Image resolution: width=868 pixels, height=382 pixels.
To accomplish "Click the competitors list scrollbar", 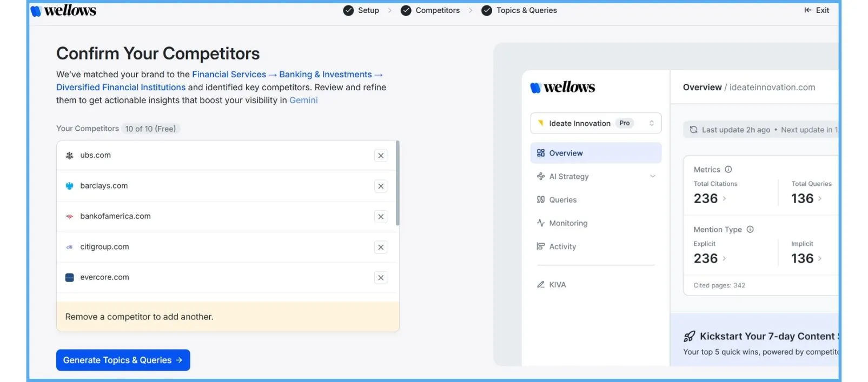I will pyautogui.click(x=397, y=184).
